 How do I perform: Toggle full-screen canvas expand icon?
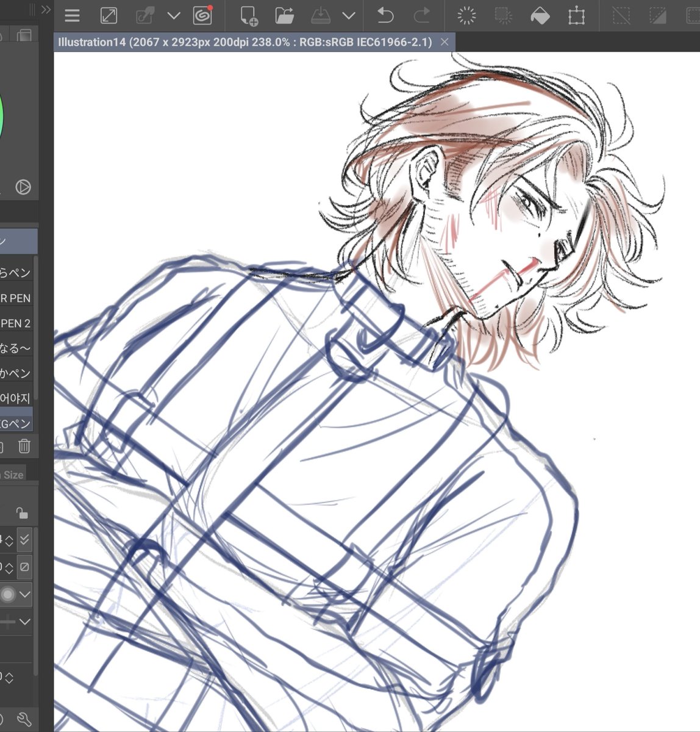pyautogui.click(x=109, y=16)
